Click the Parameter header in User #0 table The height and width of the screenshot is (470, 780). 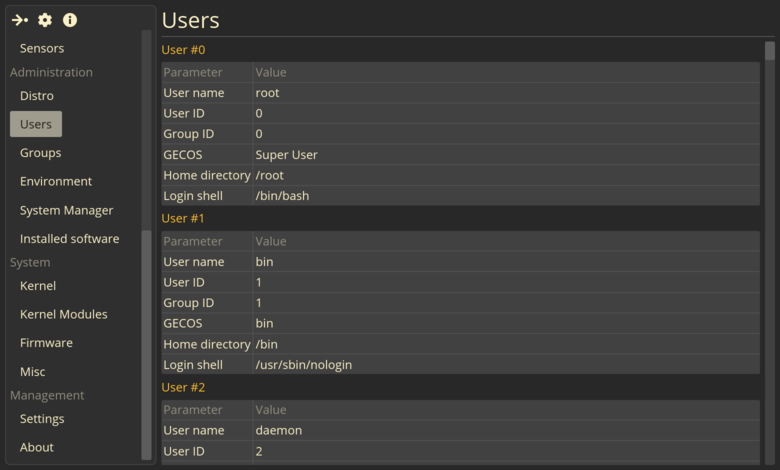coord(193,73)
